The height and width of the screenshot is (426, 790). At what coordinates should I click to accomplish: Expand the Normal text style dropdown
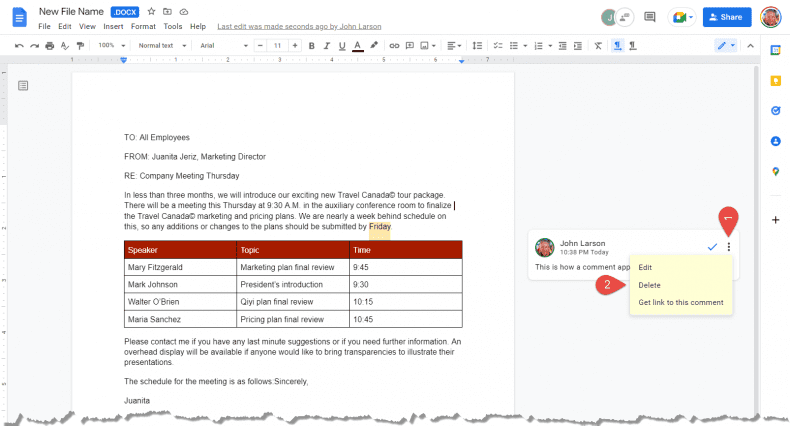160,45
